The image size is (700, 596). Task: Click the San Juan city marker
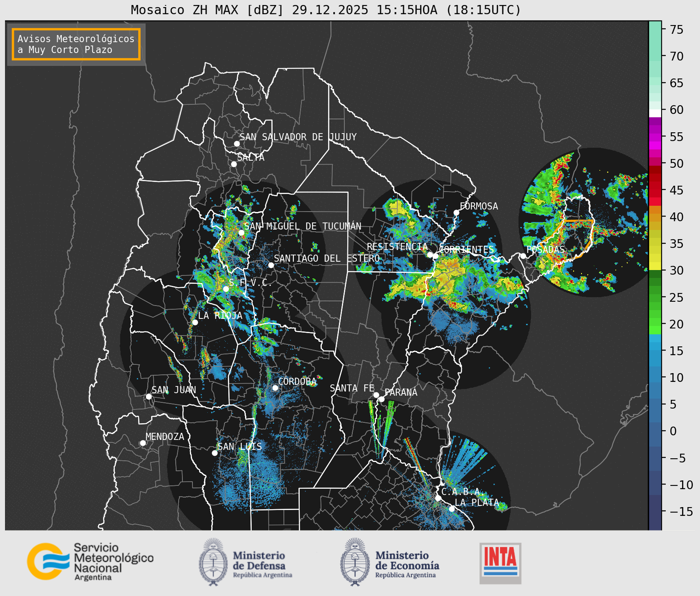pyautogui.click(x=149, y=396)
